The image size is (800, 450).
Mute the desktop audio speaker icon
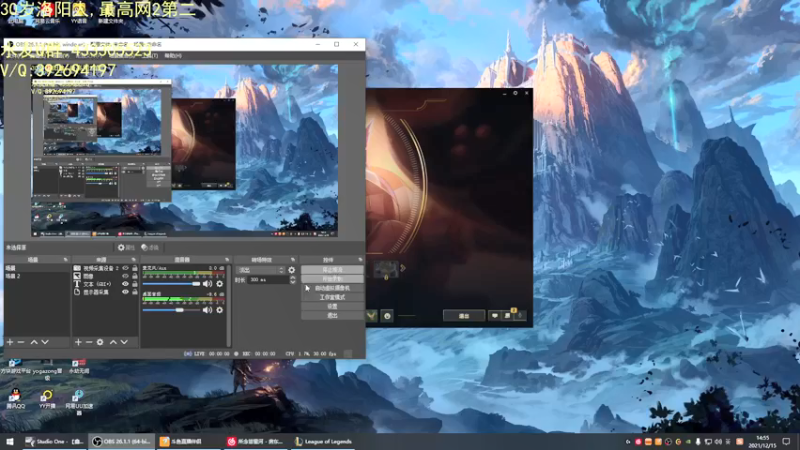207,310
